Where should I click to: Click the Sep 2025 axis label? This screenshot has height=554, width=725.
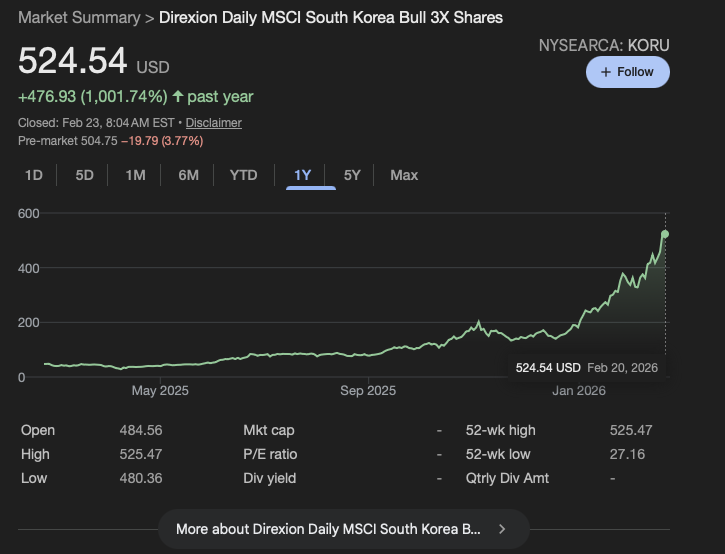tap(368, 391)
